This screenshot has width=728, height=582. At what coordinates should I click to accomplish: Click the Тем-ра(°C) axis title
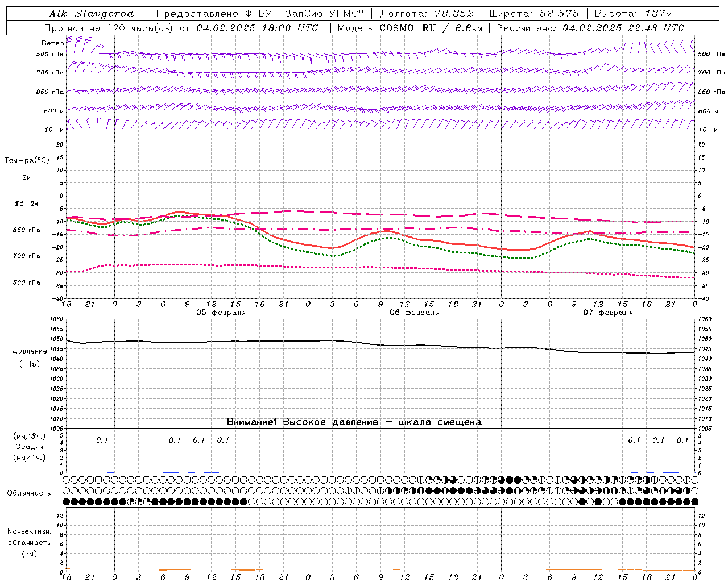pos(27,161)
